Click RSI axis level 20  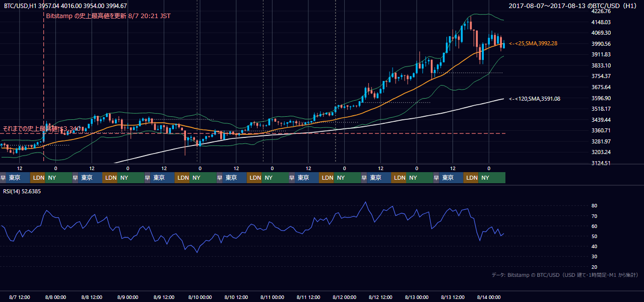pyautogui.click(x=595, y=267)
